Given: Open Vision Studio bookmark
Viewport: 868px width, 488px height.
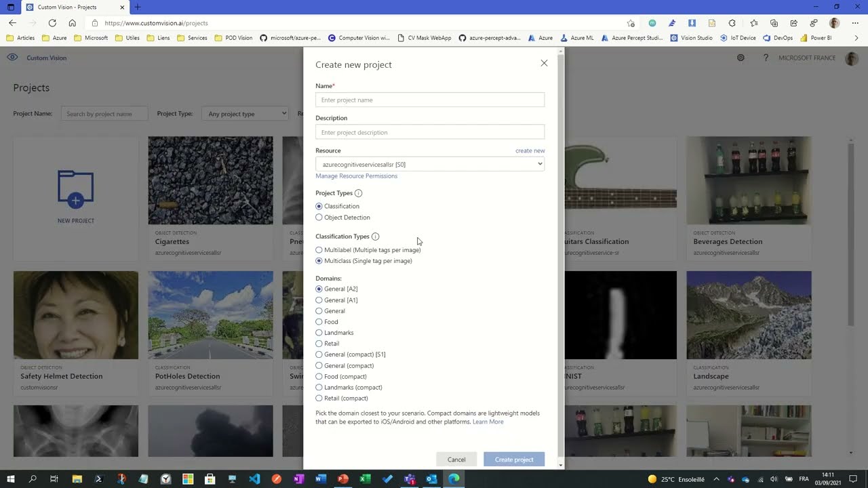Looking at the screenshot, I should 691,38.
